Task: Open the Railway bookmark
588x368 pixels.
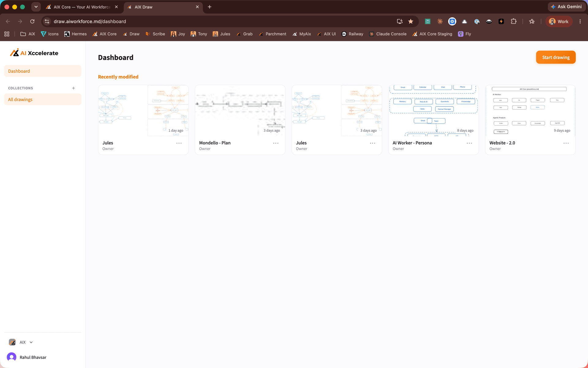Action: coord(352,34)
